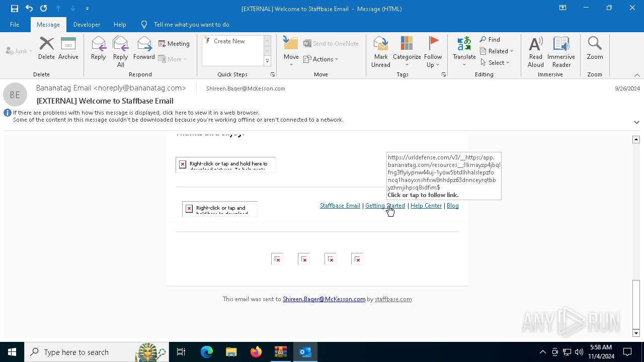Image resolution: width=644 pixels, height=362 pixels.
Task: Click the first blocked social image placeholder
Action: coord(277,259)
